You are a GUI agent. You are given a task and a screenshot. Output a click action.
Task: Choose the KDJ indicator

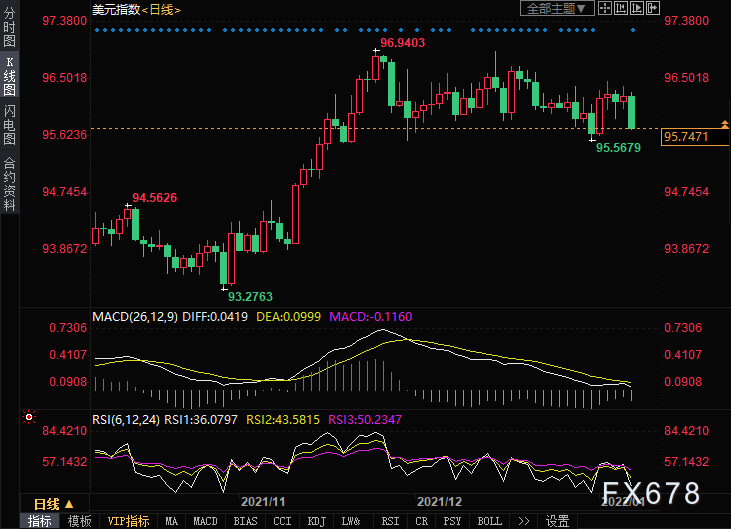tap(317, 521)
